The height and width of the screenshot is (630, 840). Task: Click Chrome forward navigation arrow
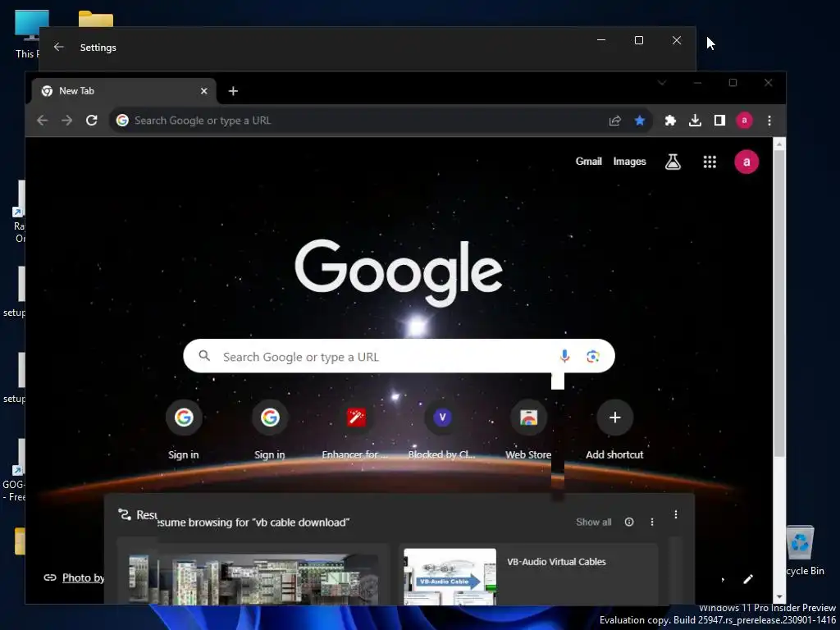[67, 121]
